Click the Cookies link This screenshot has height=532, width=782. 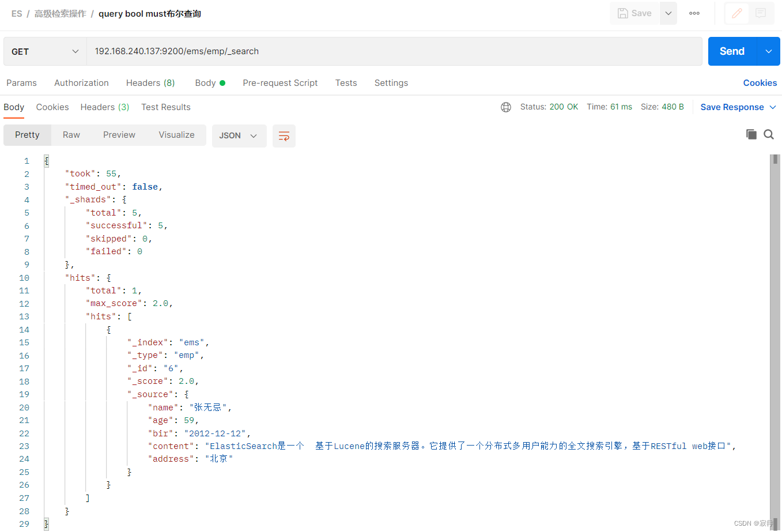coord(760,83)
